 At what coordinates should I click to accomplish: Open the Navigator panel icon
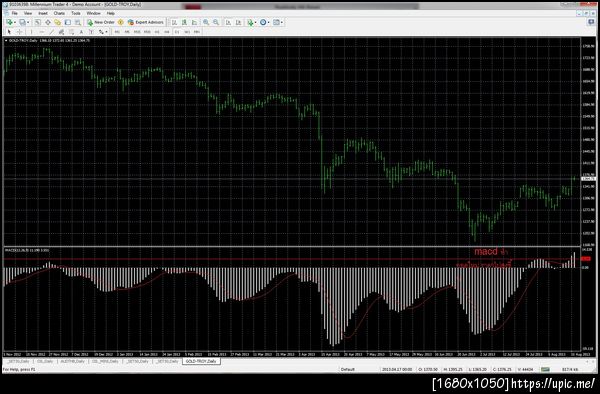(57, 23)
